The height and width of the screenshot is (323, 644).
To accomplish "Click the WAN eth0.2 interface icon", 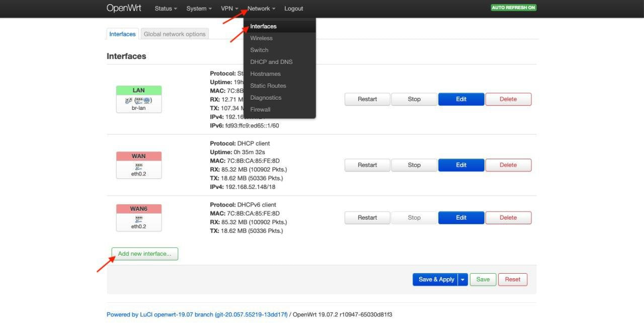I will tap(138, 165).
